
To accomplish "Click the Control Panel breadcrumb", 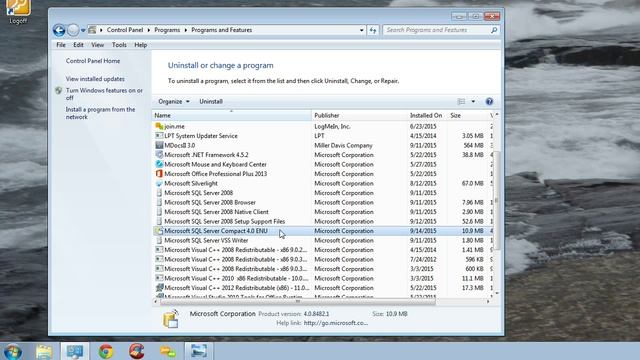I will (125, 30).
